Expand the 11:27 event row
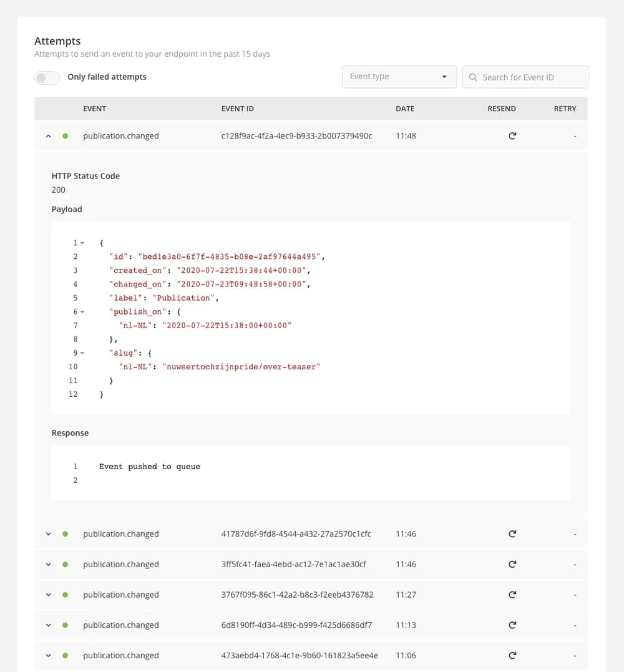Image resolution: width=624 pixels, height=672 pixels. [49, 595]
